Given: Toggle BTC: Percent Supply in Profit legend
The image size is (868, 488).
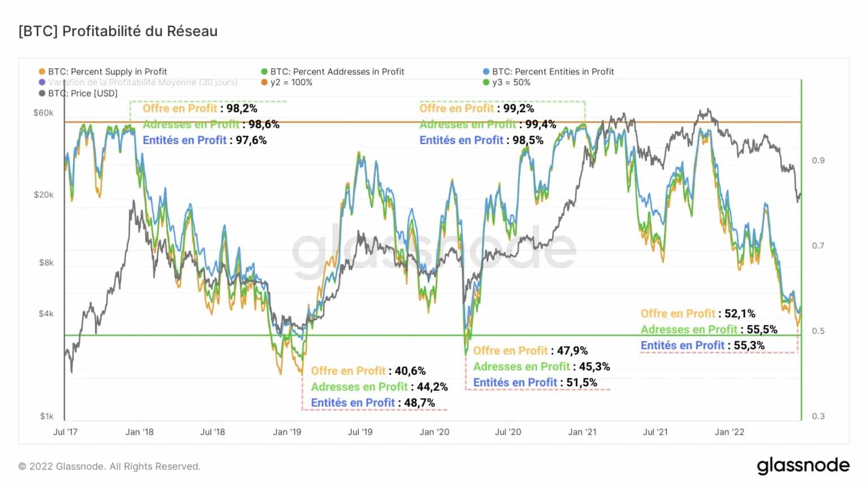Looking at the screenshot, I should (x=103, y=72).
